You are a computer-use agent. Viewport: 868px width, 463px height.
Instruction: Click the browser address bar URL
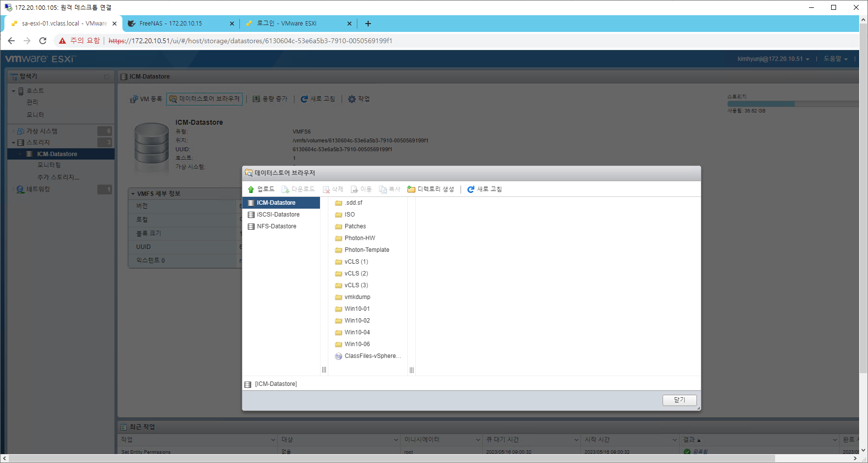[250, 41]
